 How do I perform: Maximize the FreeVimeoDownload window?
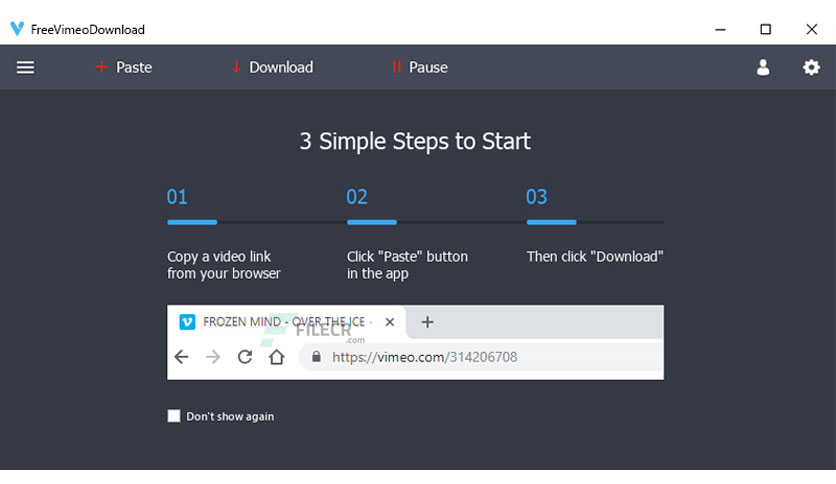click(x=766, y=29)
